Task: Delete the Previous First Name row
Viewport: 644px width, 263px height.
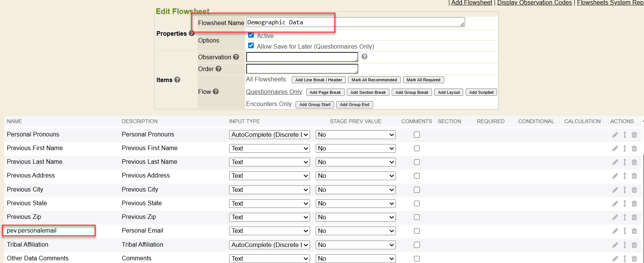Action: 634,149
